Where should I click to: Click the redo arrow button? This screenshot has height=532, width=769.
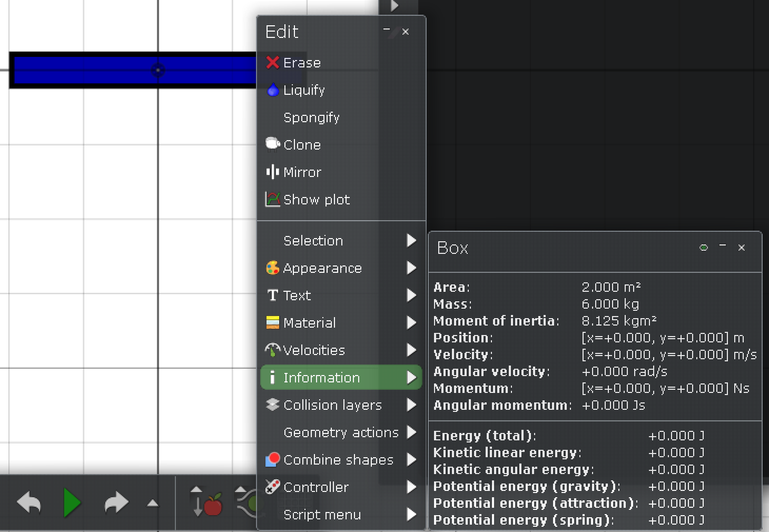click(116, 503)
